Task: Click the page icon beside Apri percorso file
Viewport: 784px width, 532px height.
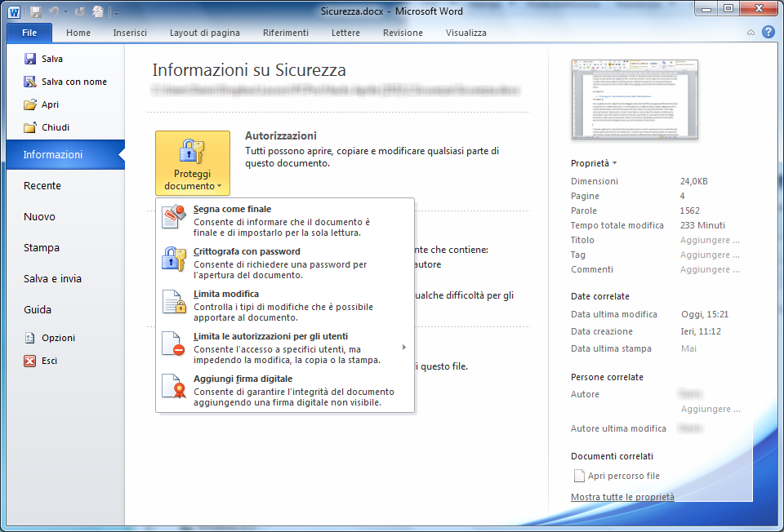Action: point(579,476)
